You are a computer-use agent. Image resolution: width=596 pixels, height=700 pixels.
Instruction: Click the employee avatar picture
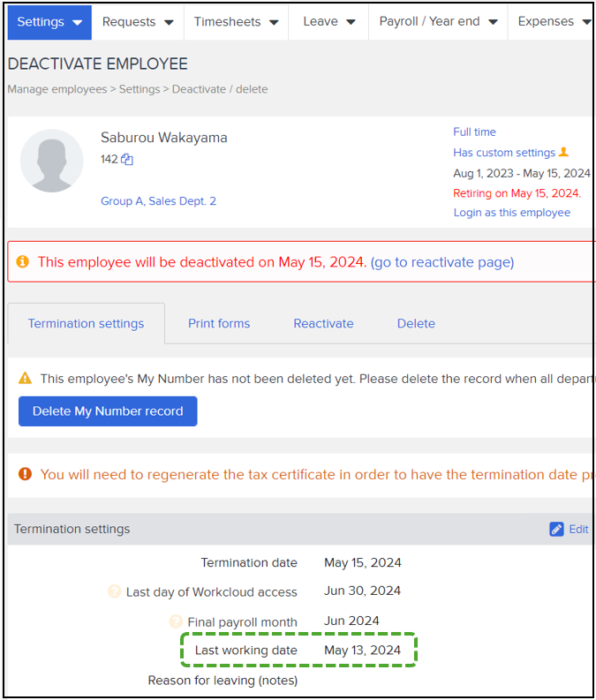coord(52,161)
